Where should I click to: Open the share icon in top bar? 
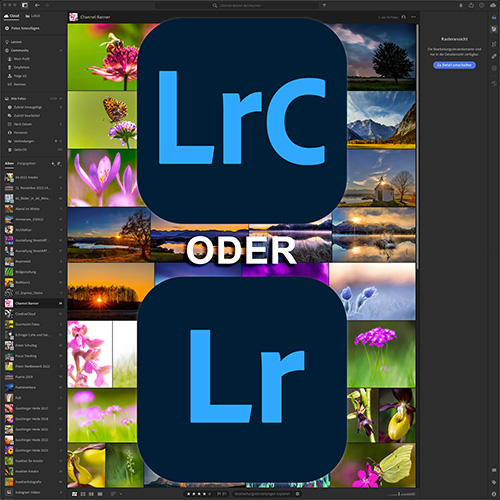pyautogui.click(x=471, y=5)
